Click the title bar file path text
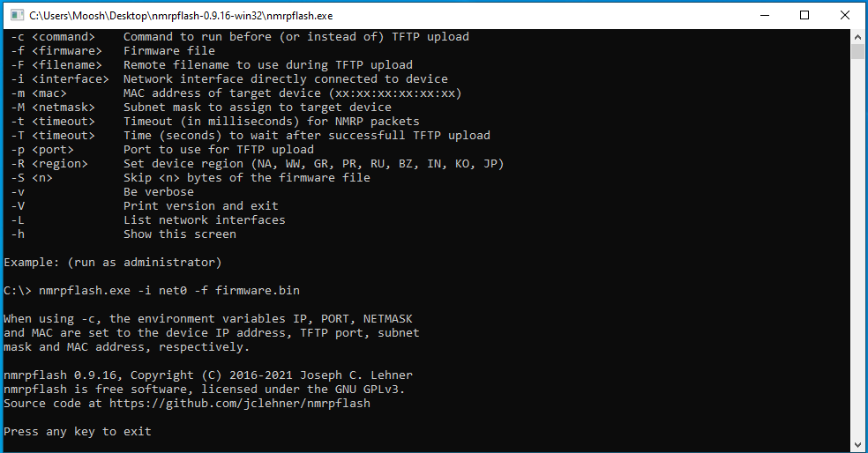Viewport: 868px width, 453px height. 181,16
